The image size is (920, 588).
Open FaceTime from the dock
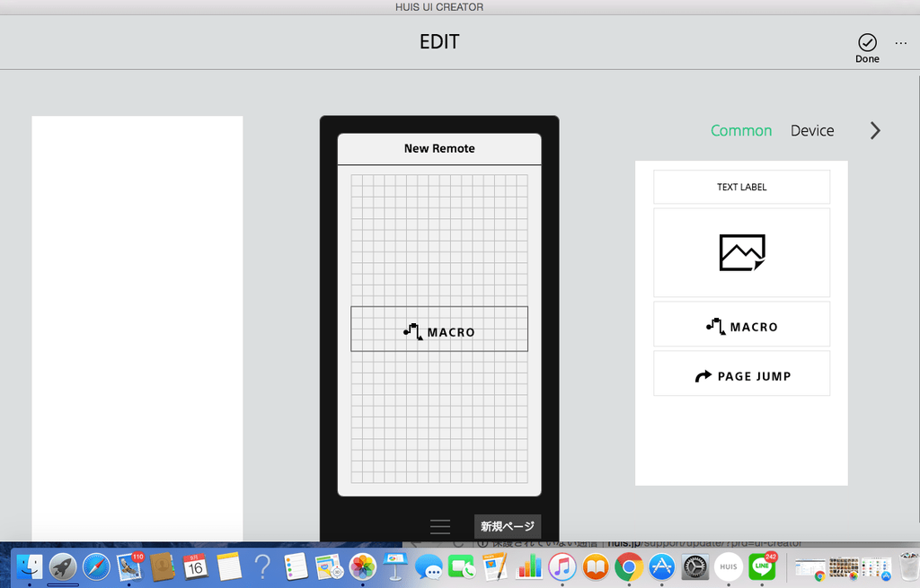tap(462, 567)
